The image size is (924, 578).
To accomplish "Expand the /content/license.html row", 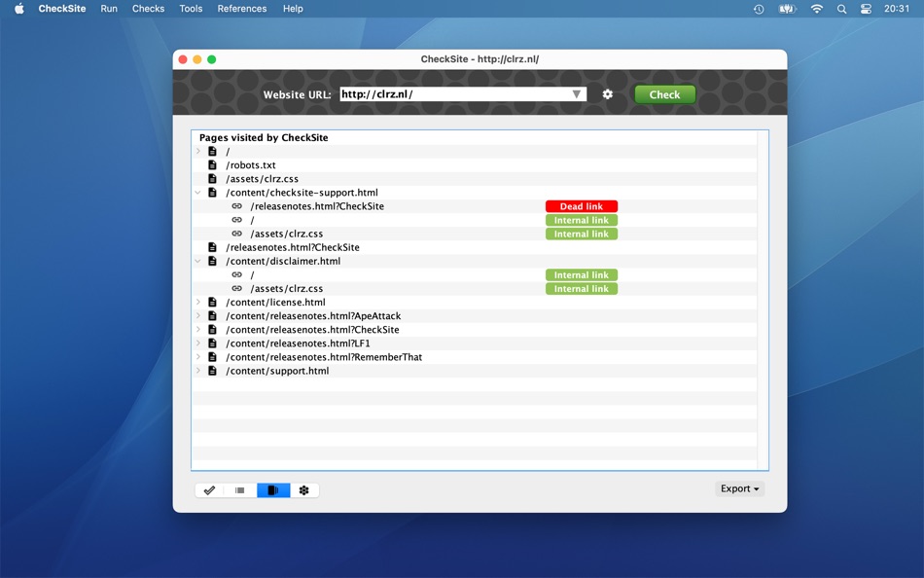I will (x=198, y=302).
